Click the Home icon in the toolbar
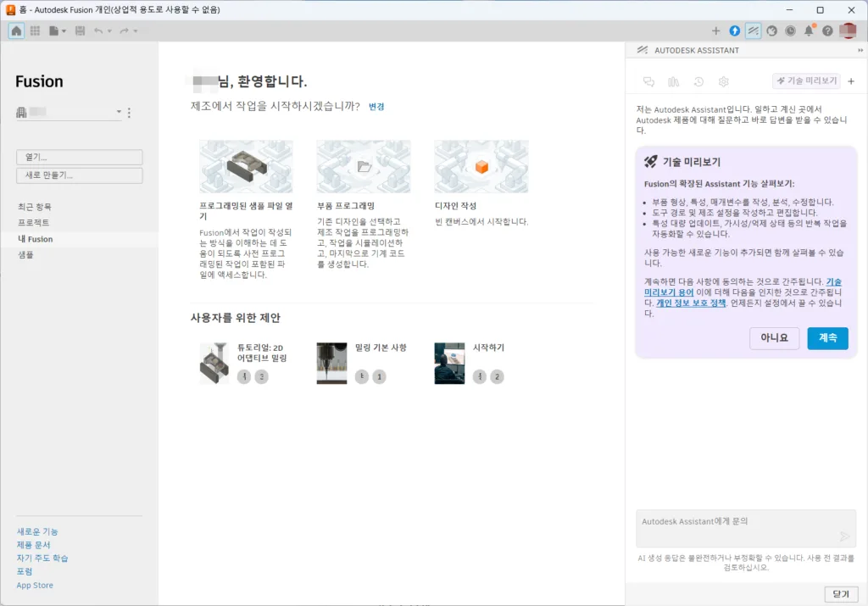 pyautogui.click(x=17, y=31)
